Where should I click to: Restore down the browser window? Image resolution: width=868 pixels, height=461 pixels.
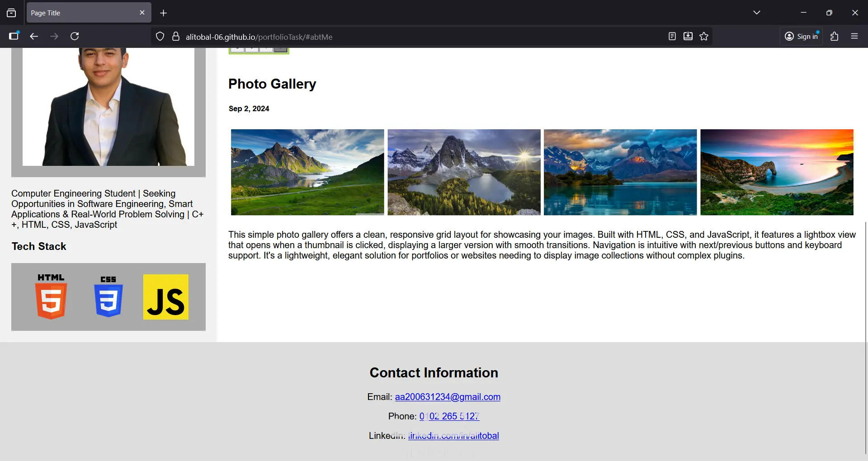(x=829, y=13)
